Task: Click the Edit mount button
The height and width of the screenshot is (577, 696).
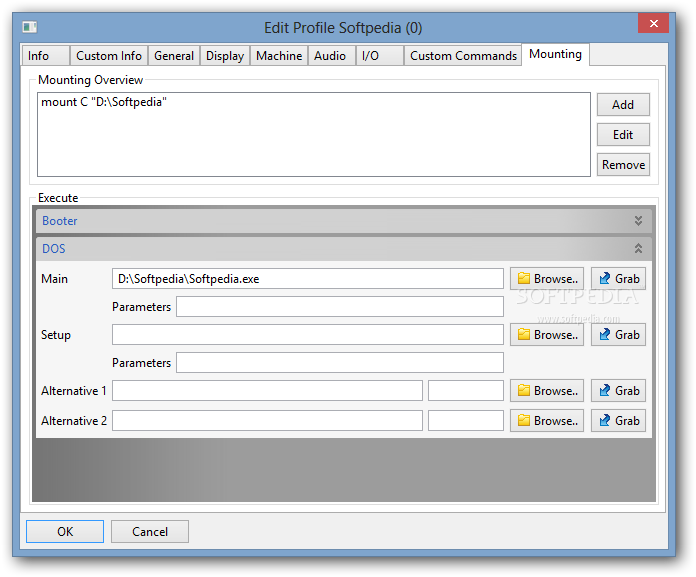Action: point(623,135)
